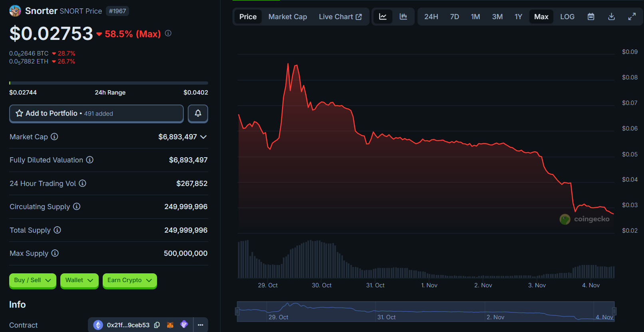Switch to candlestick chart icon
Viewport: 644px width, 332px height.
point(403,17)
